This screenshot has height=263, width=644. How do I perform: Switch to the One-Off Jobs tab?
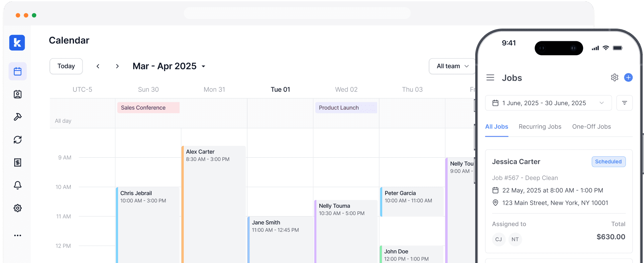[x=591, y=127]
